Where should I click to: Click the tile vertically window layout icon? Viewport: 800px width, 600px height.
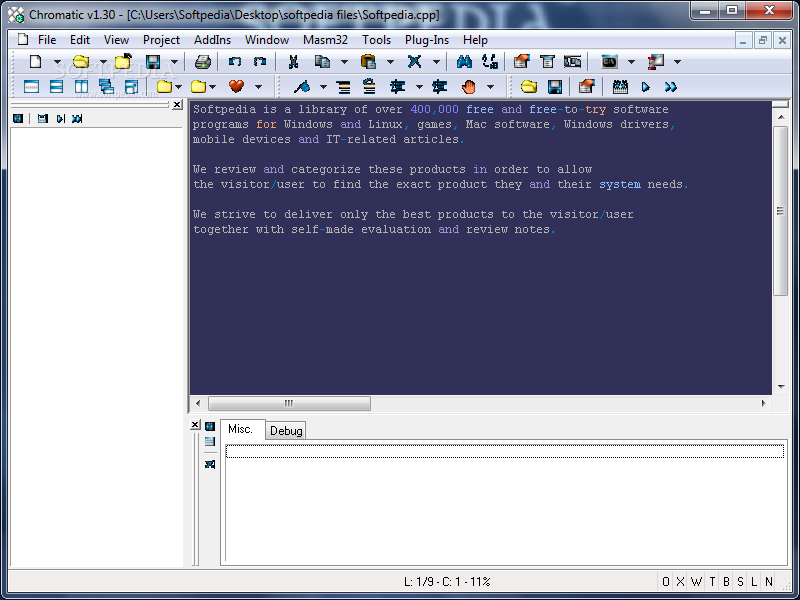[x=81, y=87]
